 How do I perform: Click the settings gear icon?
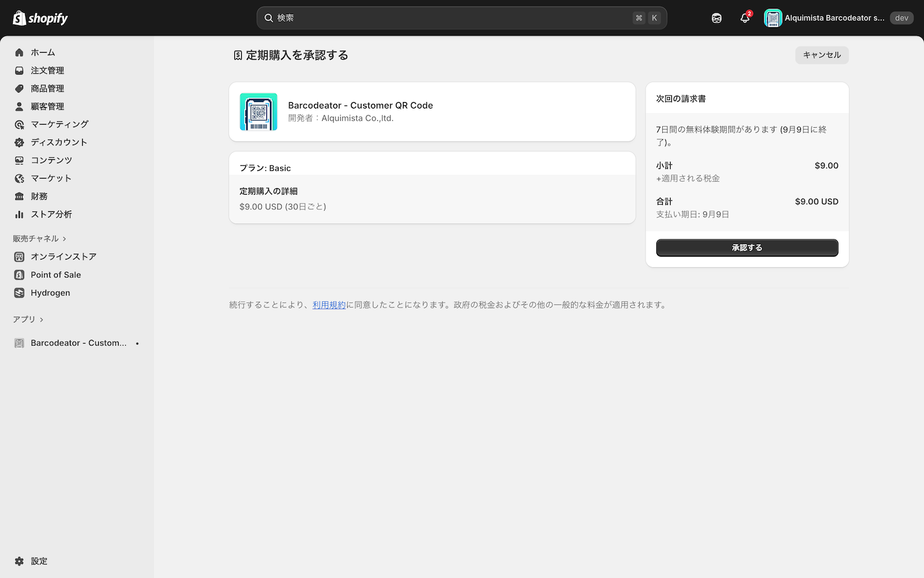(19, 561)
